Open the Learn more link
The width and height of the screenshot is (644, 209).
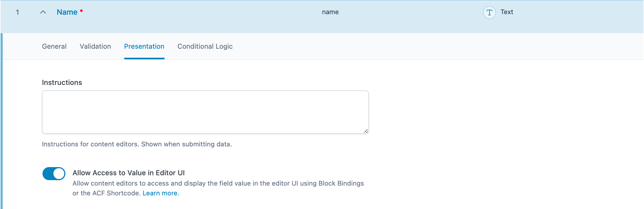(x=161, y=193)
